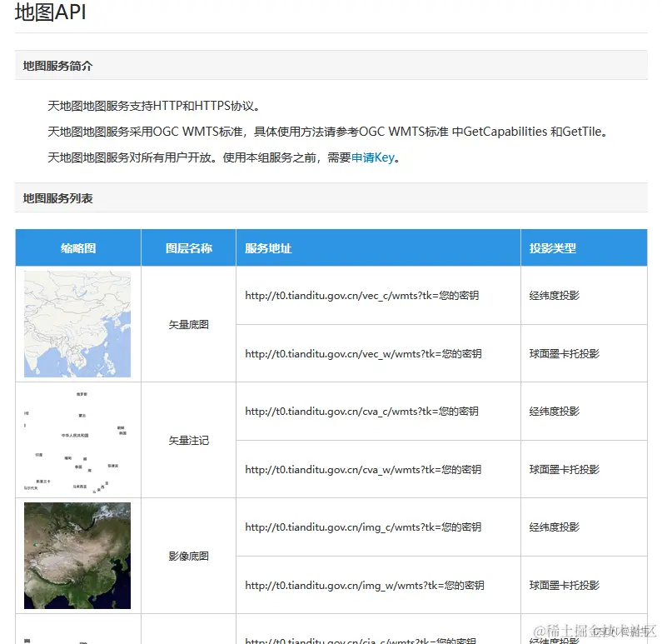Select the 矢量注记 layer name cell
Screen dimensions: 662x644
pyautogui.click(x=189, y=441)
